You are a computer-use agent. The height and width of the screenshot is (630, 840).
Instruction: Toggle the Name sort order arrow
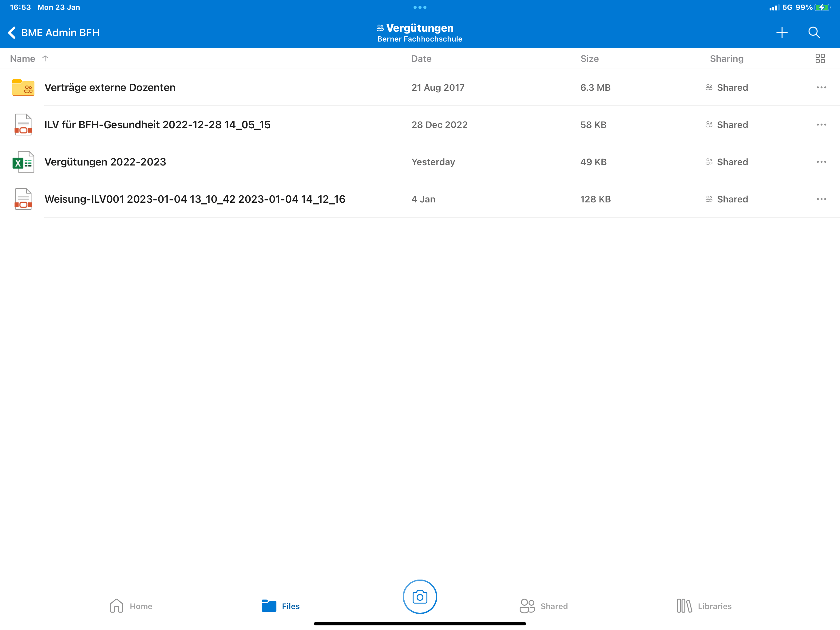(45, 58)
